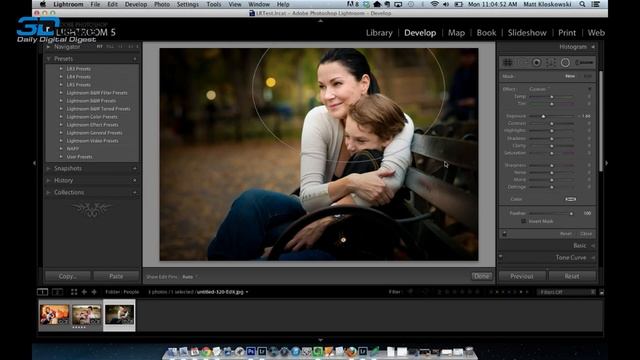Image resolution: width=640 pixels, height=360 pixels.
Task: Expand the History panel
Action: (x=49, y=180)
